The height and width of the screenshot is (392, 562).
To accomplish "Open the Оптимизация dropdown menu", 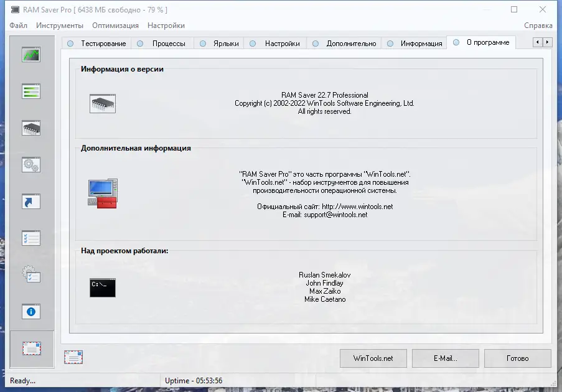I will (117, 26).
